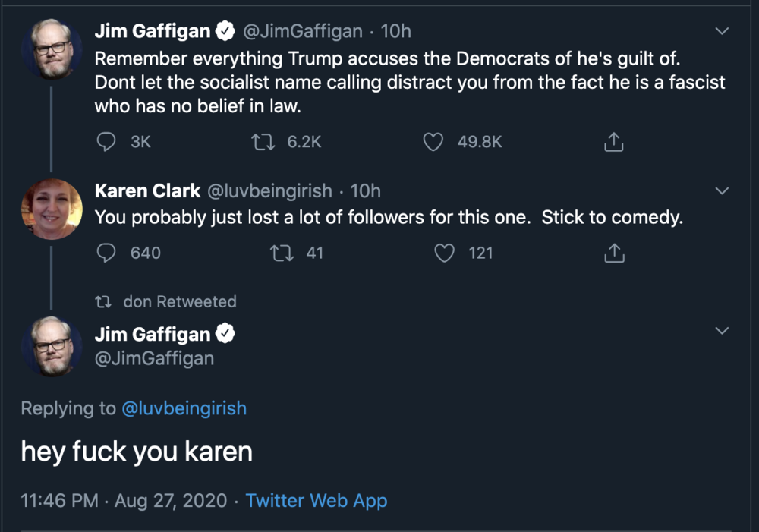Click the @JimGaffigan handle under main tweet

click(154, 358)
